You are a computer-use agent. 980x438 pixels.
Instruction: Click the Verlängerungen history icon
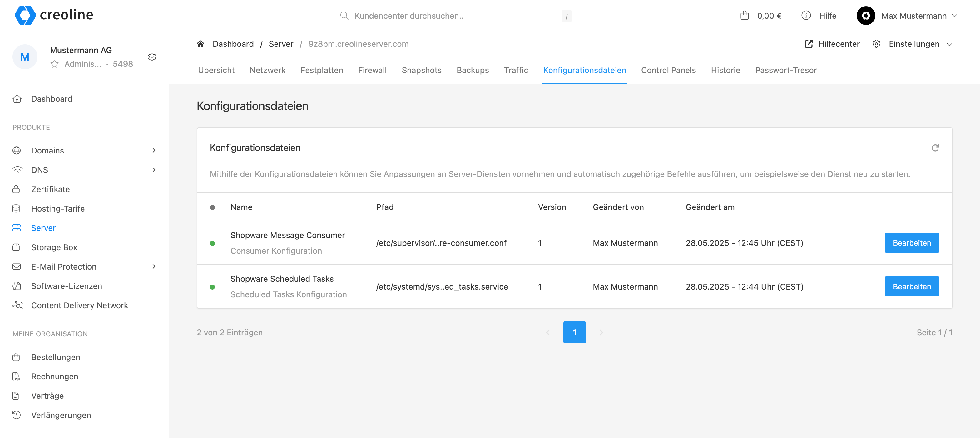17,415
